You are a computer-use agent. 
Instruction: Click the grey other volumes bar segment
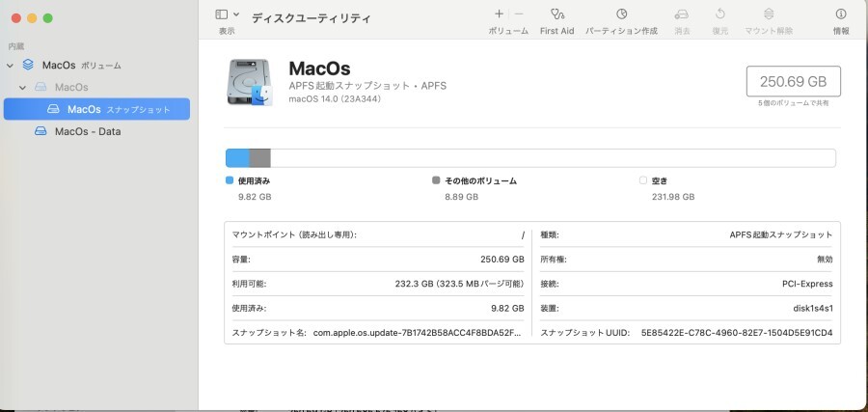click(259, 158)
